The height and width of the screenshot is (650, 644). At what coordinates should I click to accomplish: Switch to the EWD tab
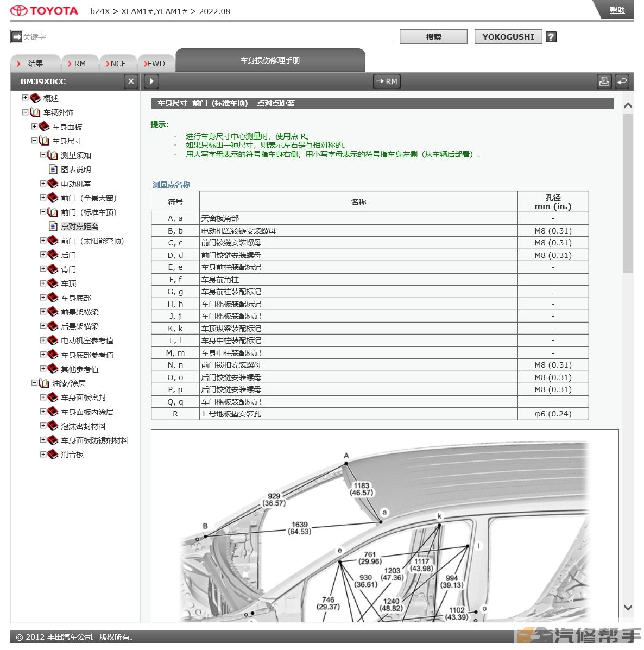pos(156,64)
